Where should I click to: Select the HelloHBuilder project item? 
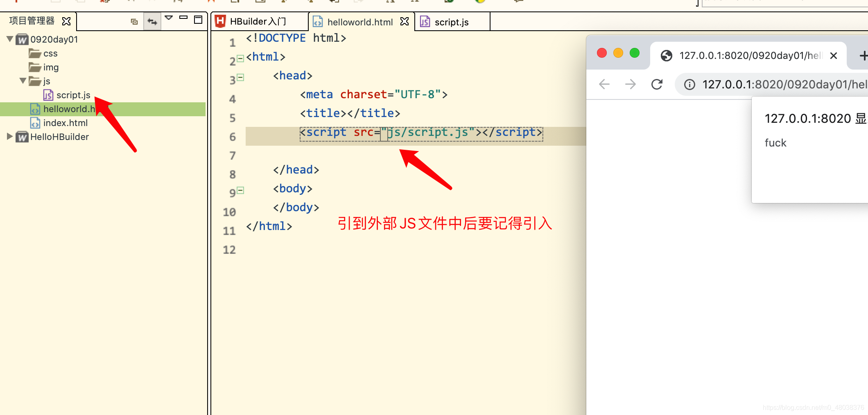pos(52,137)
